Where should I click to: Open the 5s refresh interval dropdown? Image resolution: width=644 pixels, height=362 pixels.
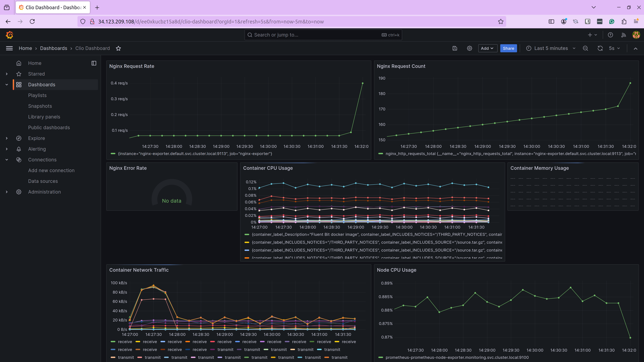(614, 48)
